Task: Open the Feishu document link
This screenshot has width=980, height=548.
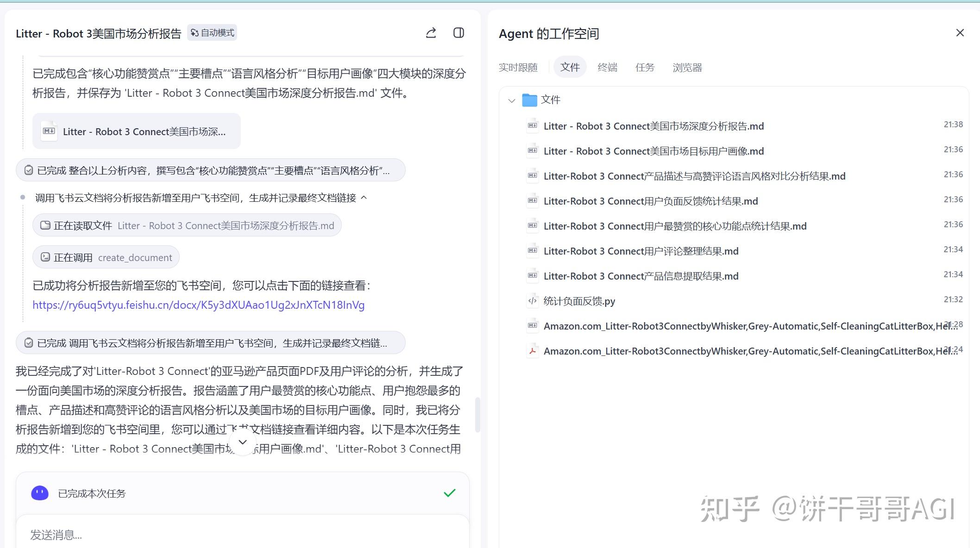Action: [198, 305]
